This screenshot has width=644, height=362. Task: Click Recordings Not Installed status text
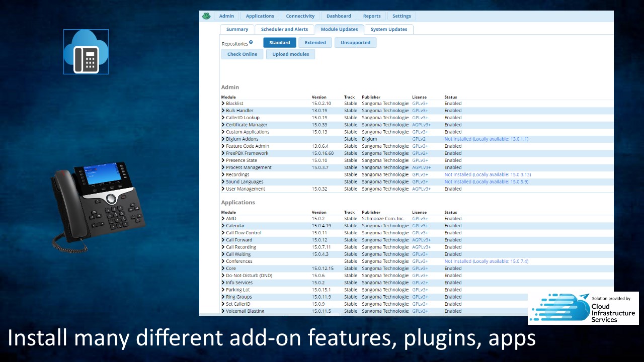tap(488, 174)
